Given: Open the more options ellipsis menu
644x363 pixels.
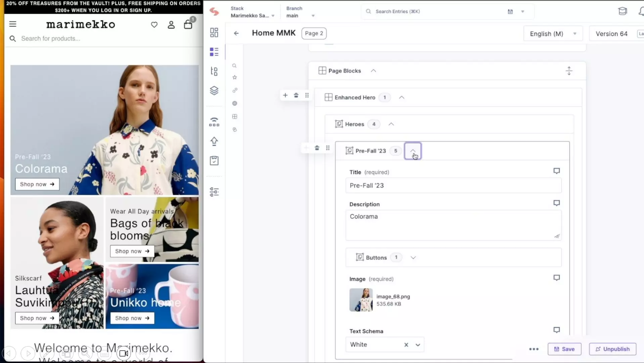Looking at the screenshot, I should coord(534,349).
